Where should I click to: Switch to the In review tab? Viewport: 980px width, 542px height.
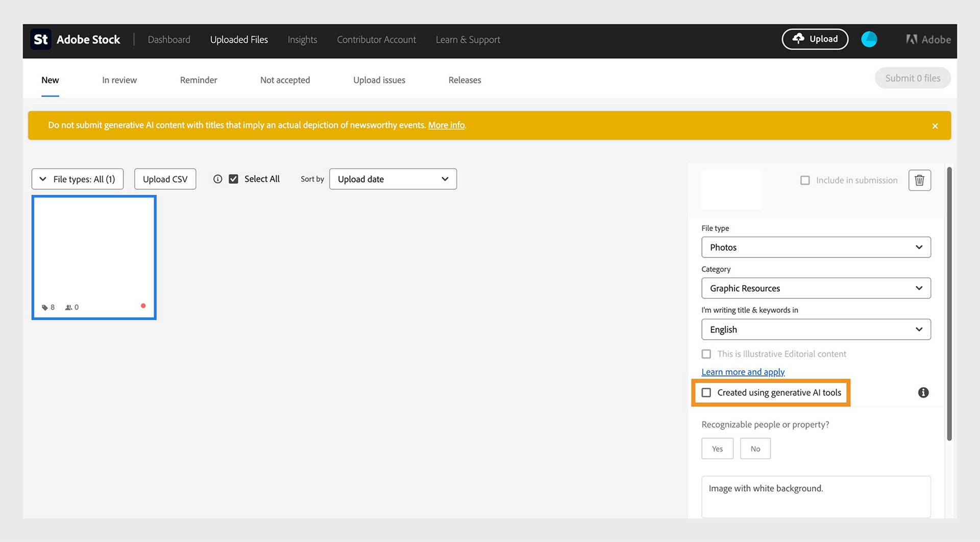click(119, 80)
